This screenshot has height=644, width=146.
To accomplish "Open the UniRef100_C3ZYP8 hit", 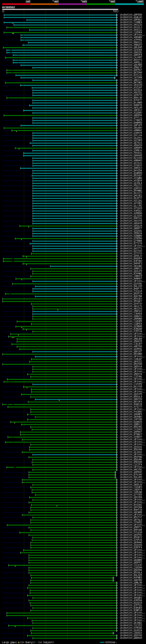I will [x=131, y=384].
